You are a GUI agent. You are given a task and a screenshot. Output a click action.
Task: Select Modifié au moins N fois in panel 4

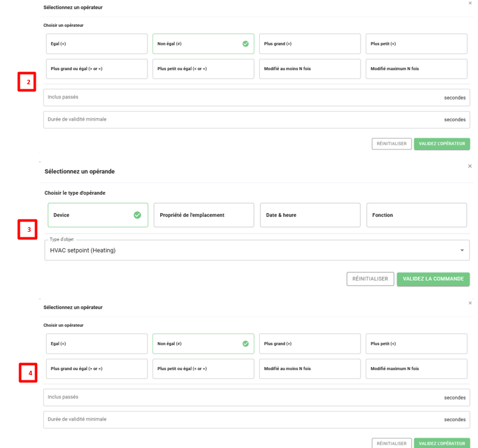click(310, 369)
